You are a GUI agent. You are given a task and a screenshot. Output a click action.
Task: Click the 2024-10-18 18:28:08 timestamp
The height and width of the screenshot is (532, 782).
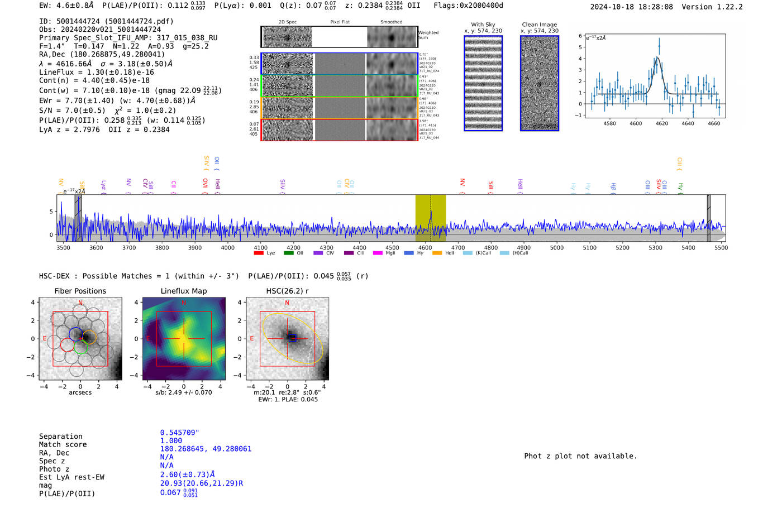point(631,7)
